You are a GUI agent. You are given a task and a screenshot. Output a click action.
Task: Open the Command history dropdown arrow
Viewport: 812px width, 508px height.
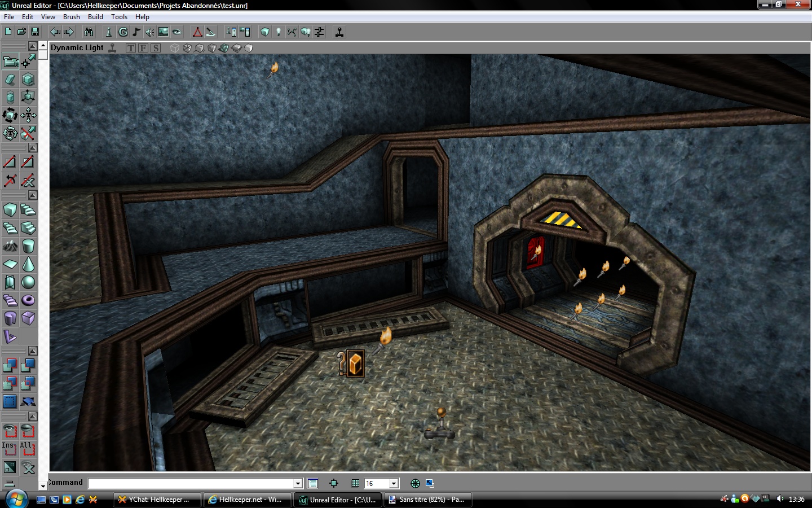[x=298, y=484]
